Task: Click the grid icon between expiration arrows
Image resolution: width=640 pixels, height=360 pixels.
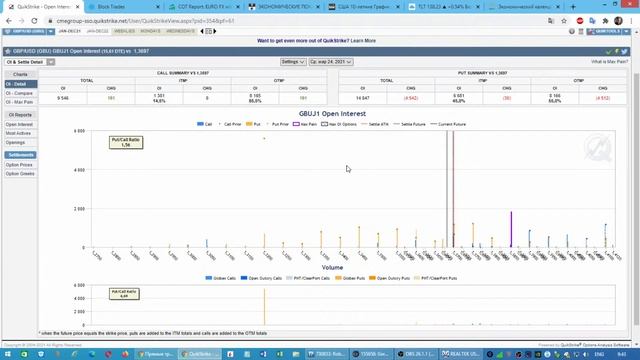Action: 209,31
